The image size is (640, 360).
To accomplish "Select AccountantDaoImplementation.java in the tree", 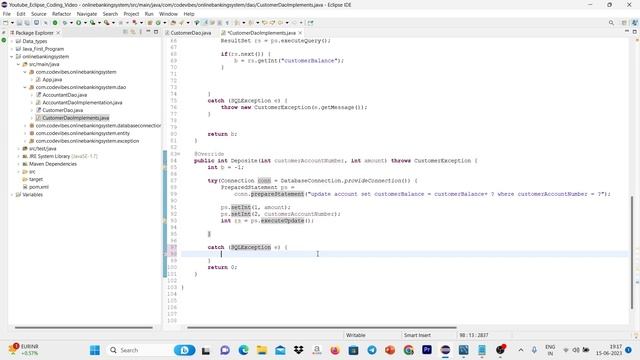I will 82,103.
